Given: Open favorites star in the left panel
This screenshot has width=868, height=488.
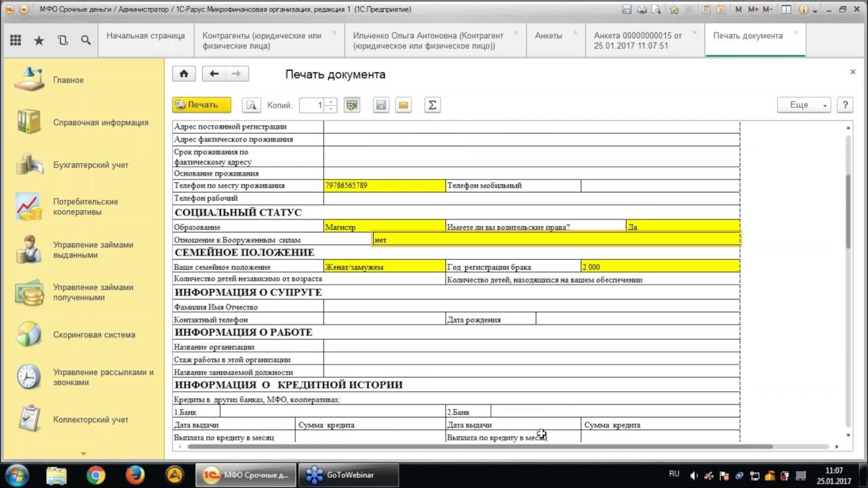Looking at the screenshot, I should pos(39,41).
